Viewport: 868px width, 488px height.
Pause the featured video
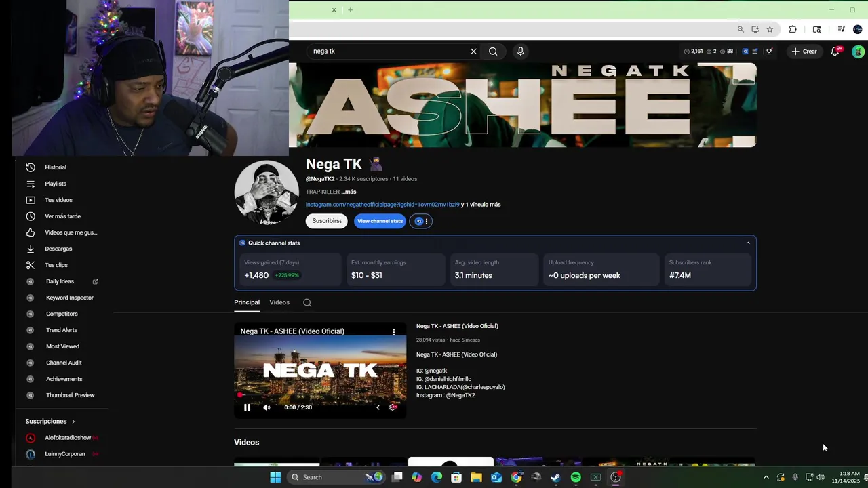coord(247,407)
